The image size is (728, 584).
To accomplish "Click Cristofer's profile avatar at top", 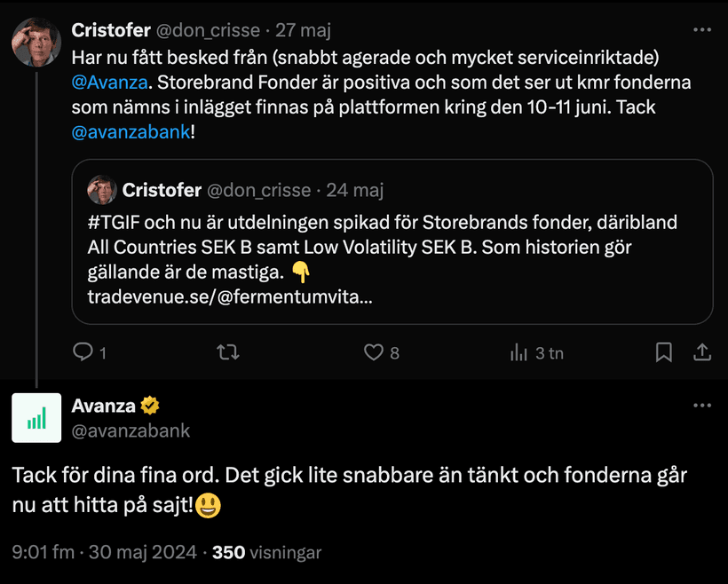I will tap(36, 42).
